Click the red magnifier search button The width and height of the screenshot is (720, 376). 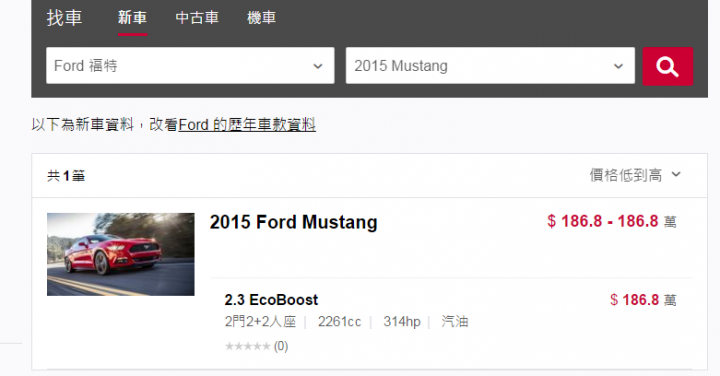click(668, 66)
